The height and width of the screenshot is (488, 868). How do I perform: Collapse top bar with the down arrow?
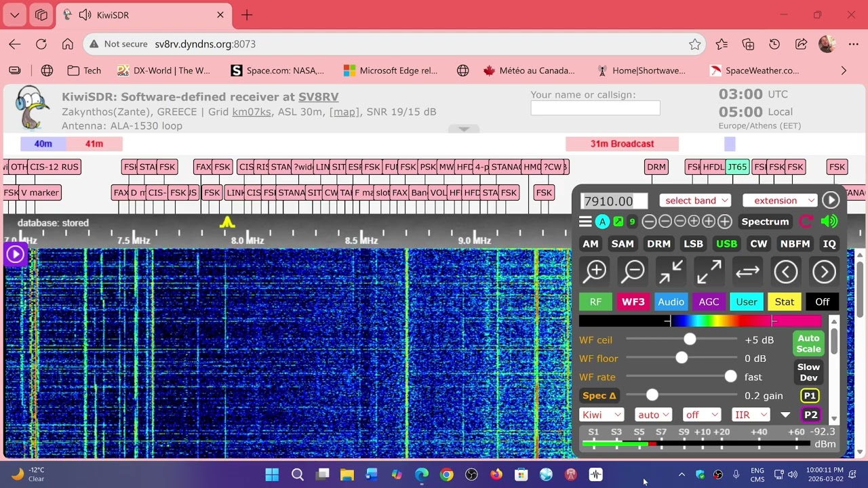[464, 129]
